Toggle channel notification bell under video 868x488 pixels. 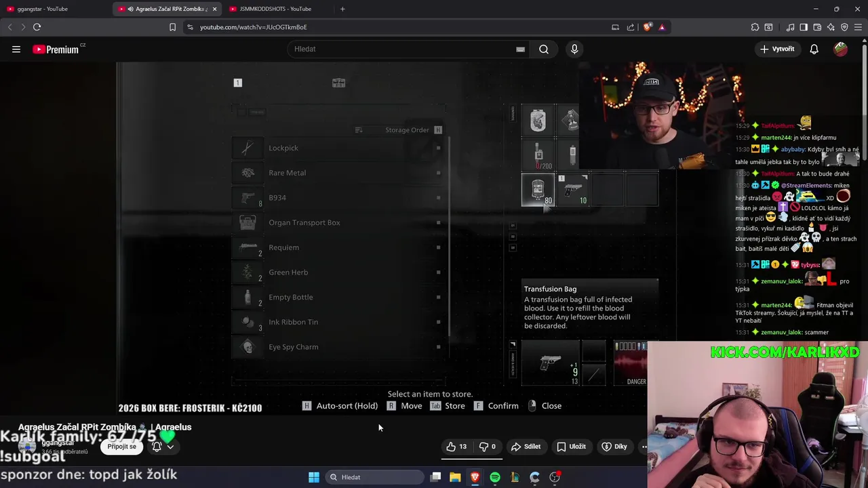click(x=157, y=447)
